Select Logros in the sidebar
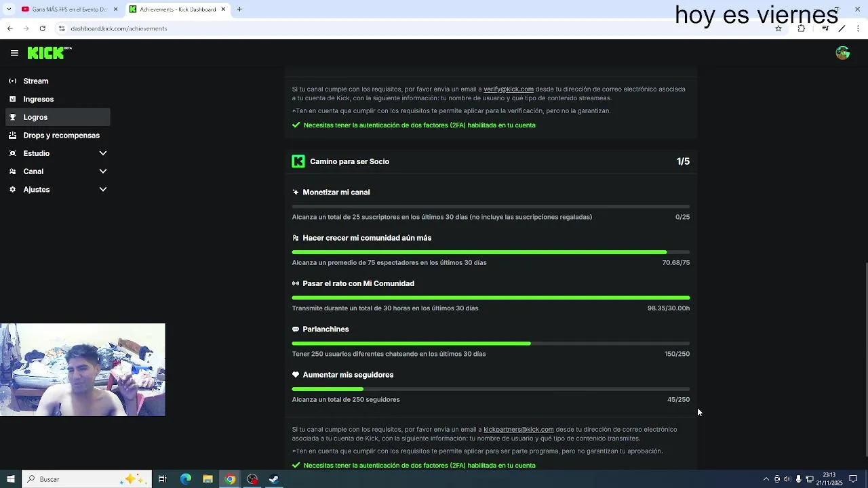 tap(58, 117)
